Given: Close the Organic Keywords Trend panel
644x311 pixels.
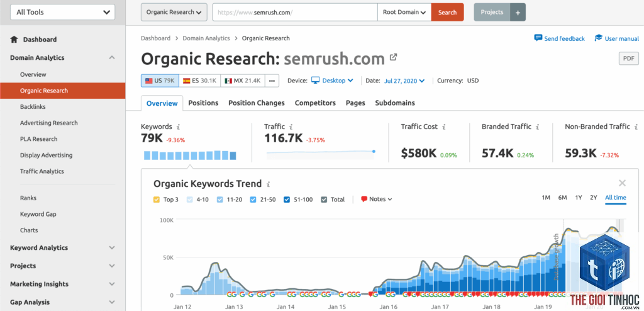Looking at the screenshot, I should (x=622, y=183).
